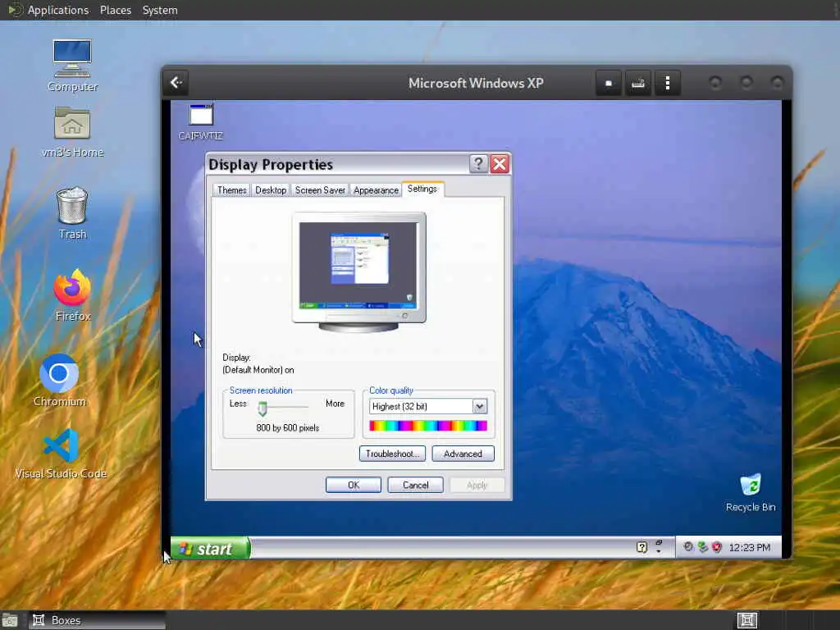Viewport: 840px width, 630px height.
Task: Open the Boxes keyboard shortcuts button
Action: [637, 83]
